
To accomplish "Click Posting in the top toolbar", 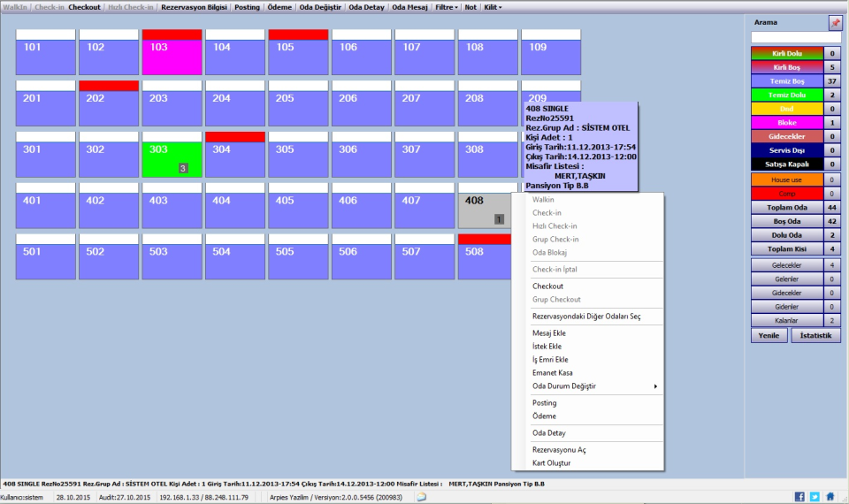I will click(247, 7).
